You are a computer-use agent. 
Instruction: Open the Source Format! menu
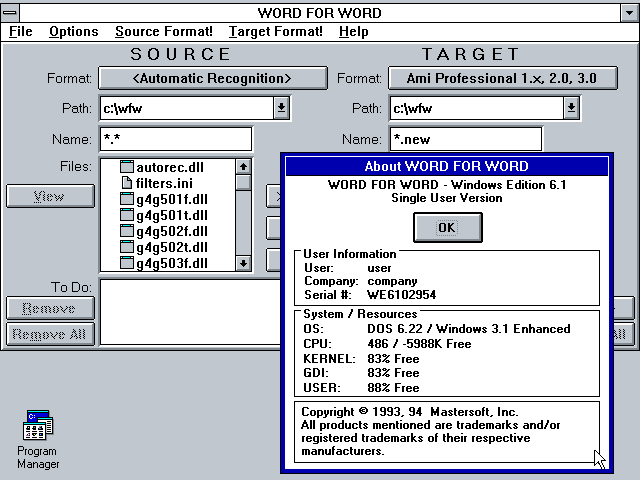164,31
